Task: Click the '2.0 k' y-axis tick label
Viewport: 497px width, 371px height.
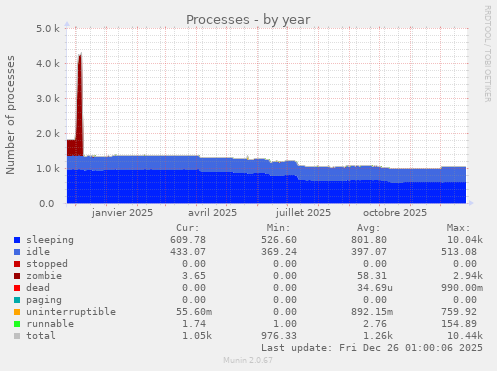Action: coord(48,134)
